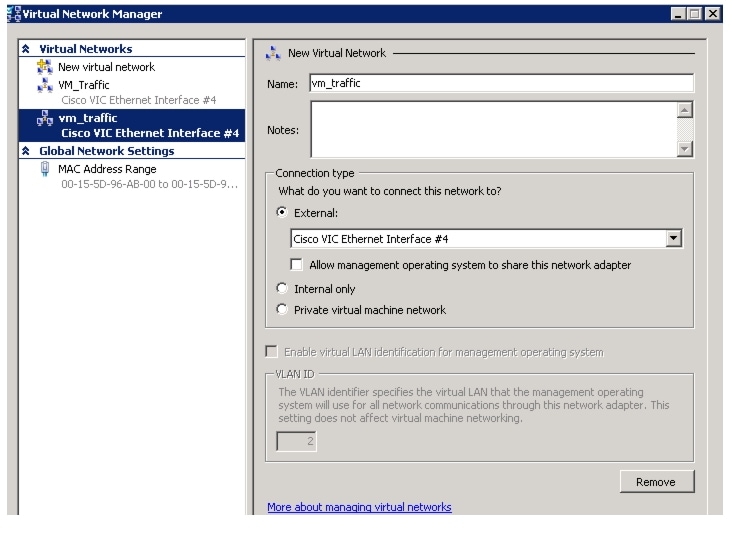Image resolution: width=732 pixels, height=544 pixels.
Task: Click the MAC Address Range icon
Action: pyautogui.click(x=45, y=169)
